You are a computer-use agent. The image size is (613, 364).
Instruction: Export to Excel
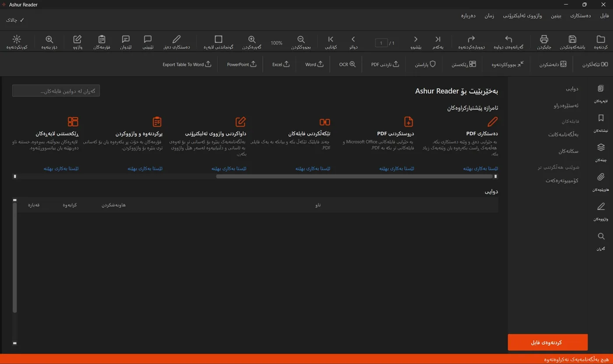(x=281, y=64)
